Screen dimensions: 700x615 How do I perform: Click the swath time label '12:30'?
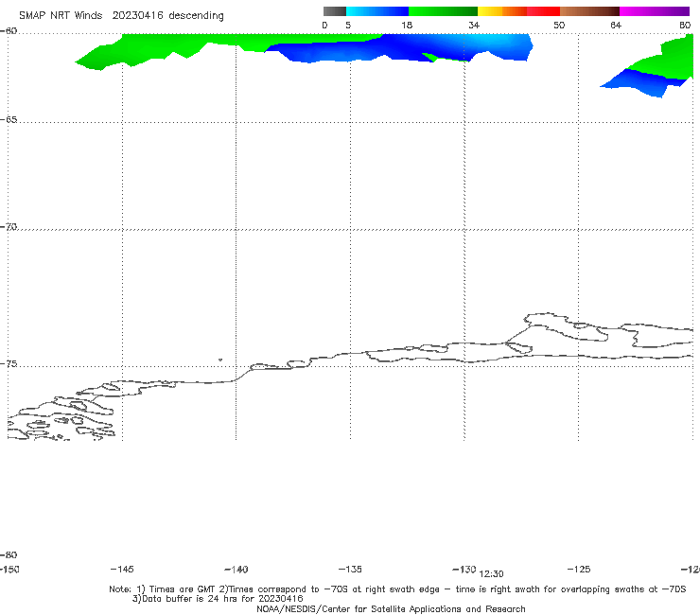coord(492,574)
